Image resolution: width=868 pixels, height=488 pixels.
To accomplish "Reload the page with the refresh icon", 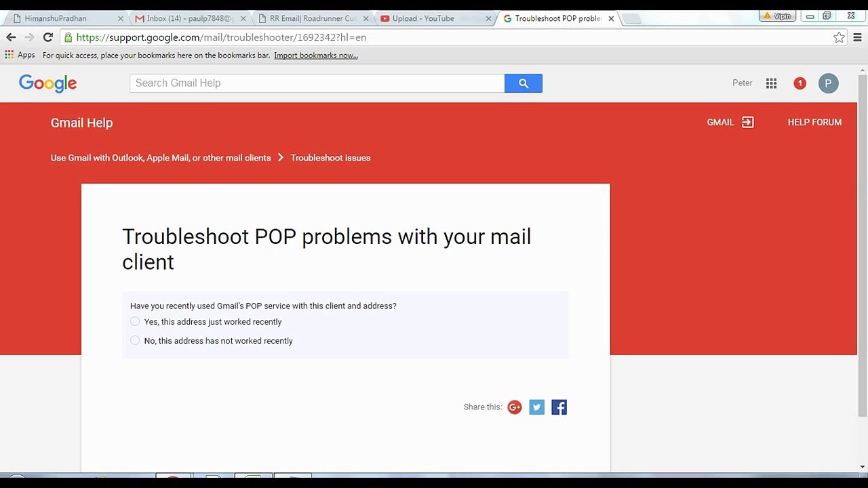I will point(47,37).
